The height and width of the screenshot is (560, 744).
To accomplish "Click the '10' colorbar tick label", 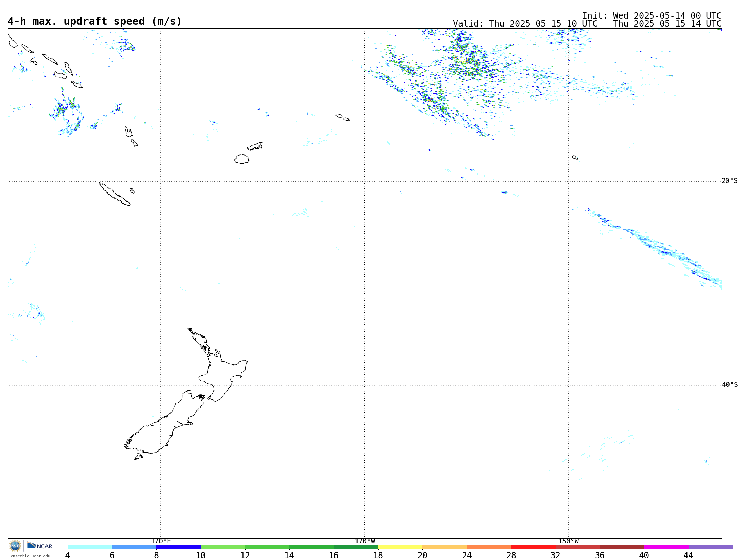I will point(201,555).
